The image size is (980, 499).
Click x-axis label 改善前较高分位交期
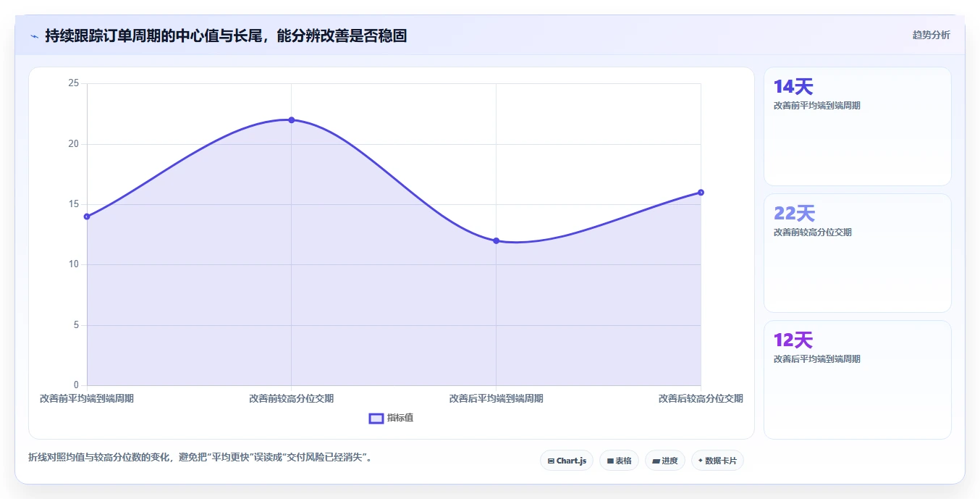click(292, 398)
